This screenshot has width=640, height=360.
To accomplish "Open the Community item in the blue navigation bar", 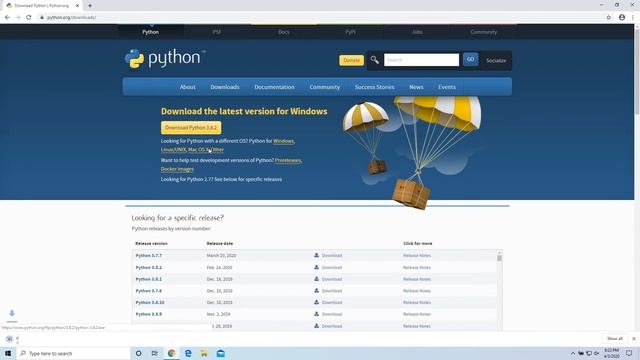I will pyautogui.click(x=324, y=87).
